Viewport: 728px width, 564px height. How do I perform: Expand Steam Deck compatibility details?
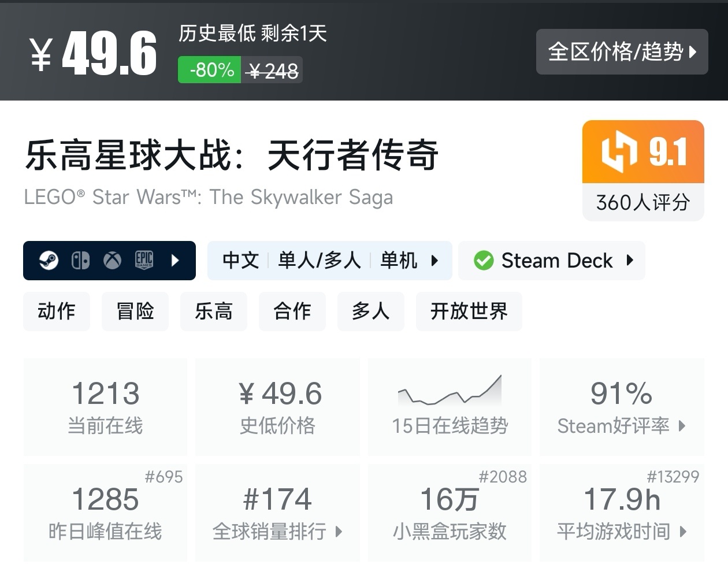coord(630,261)
